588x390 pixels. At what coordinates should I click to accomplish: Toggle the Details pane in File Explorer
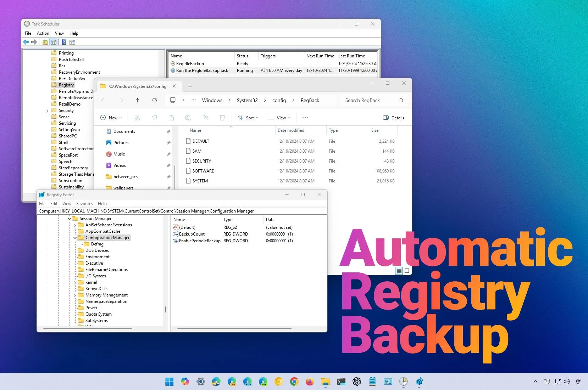coord(394,118)
